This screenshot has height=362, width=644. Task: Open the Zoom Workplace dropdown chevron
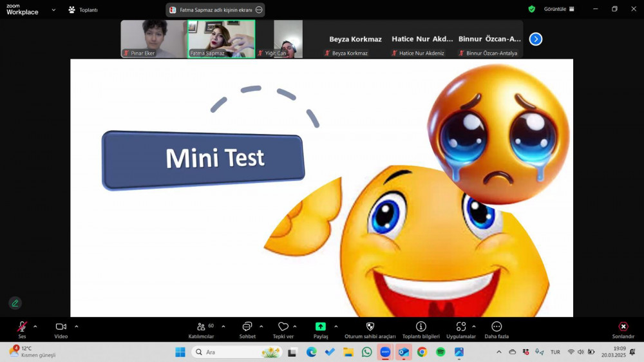tap(53, 10)
